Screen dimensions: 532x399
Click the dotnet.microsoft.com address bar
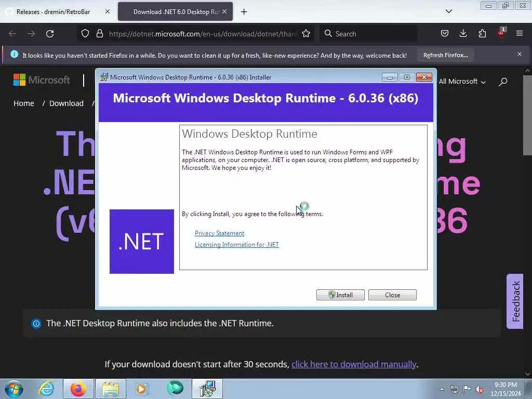pyautogui.click(x=202, y=34)
